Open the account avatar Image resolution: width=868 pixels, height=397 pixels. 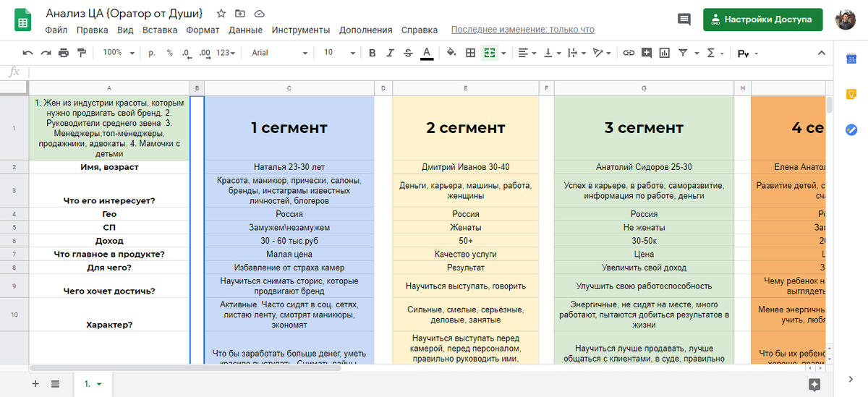(x=845, y=20)
